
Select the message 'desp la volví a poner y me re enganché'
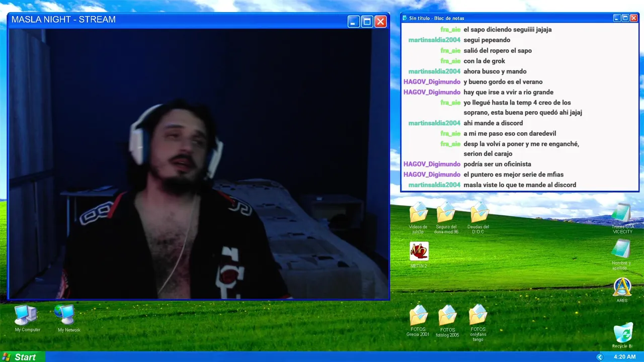[521, 149]
